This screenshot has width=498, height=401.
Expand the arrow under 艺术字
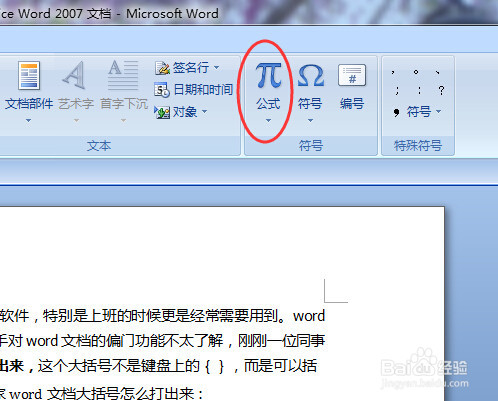(76, 120)
